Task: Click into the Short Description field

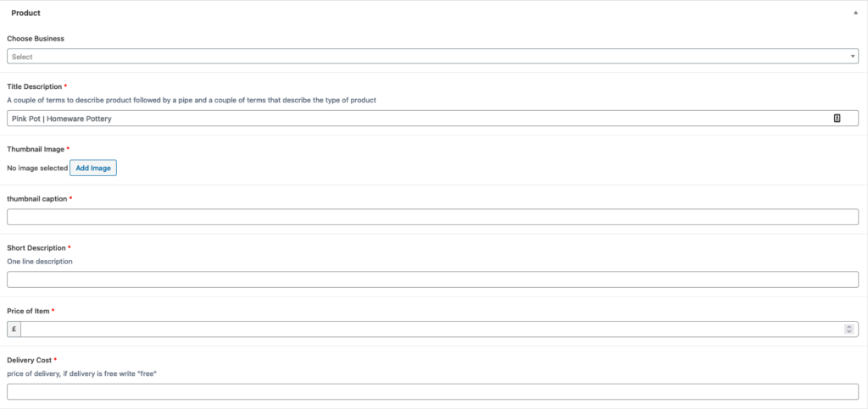Action: [432, 279]
